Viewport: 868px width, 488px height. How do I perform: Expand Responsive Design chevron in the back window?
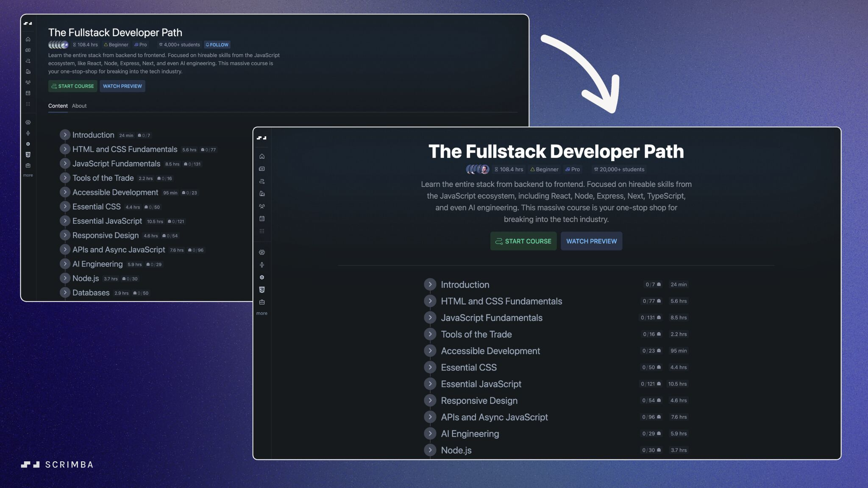click(x=65, y=235)
